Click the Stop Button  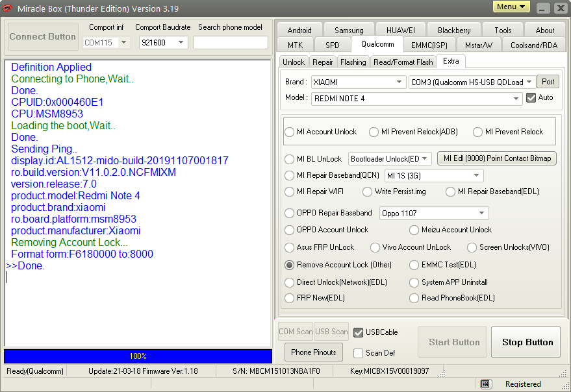point(526,342)
